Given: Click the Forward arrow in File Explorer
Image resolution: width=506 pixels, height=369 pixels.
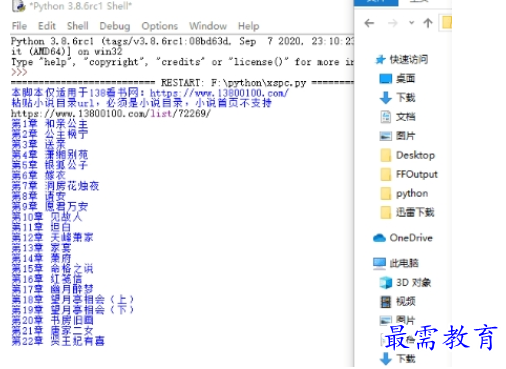Looking at the screenshot, I should 393,23.
